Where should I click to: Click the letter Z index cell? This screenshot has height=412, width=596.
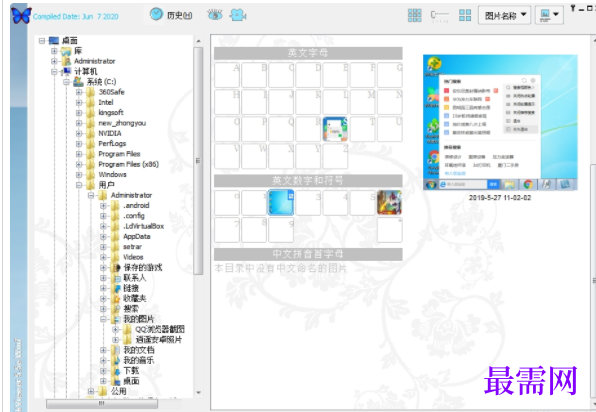pyautogui.click(x=335, y=156)
